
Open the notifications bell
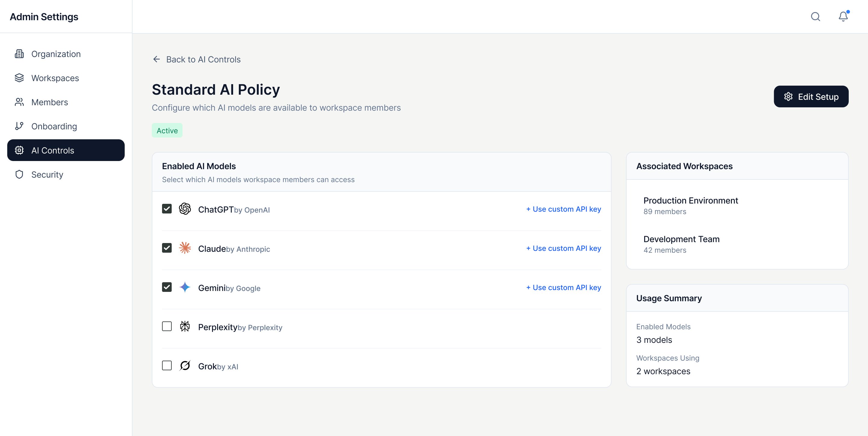tap(843, 17)
